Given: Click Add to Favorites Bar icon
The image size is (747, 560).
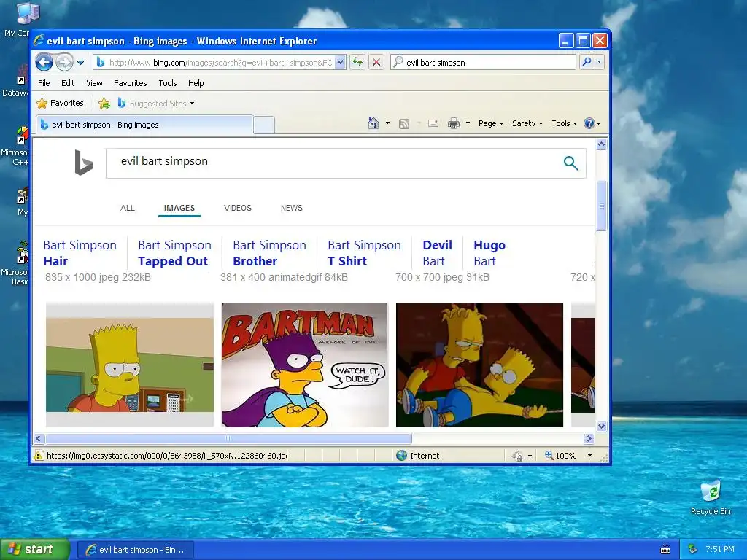Looking at the screenshot, I should click(x=104, y=103).
